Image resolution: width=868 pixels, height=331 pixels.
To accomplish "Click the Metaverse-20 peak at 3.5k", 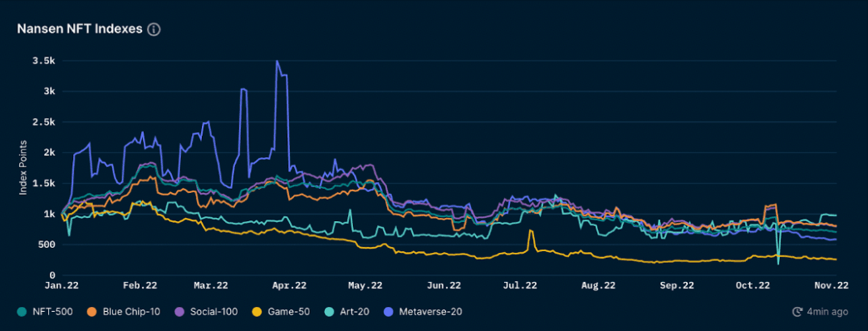I will click(277, 61).
